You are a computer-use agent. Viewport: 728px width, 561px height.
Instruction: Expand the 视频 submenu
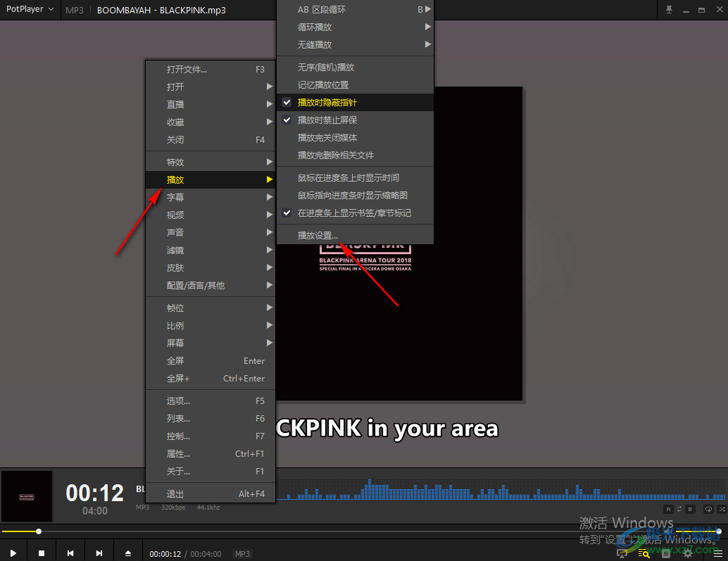(x=211, y=215)
